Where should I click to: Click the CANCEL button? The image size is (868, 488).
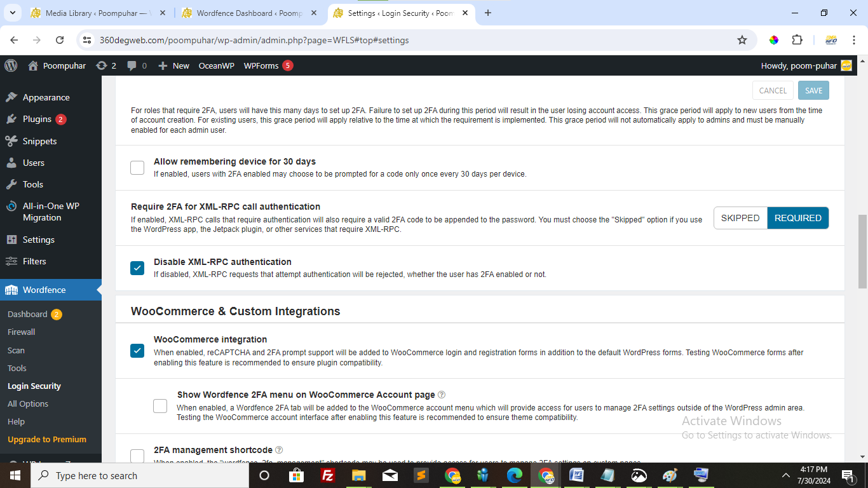tap(773, 90)
